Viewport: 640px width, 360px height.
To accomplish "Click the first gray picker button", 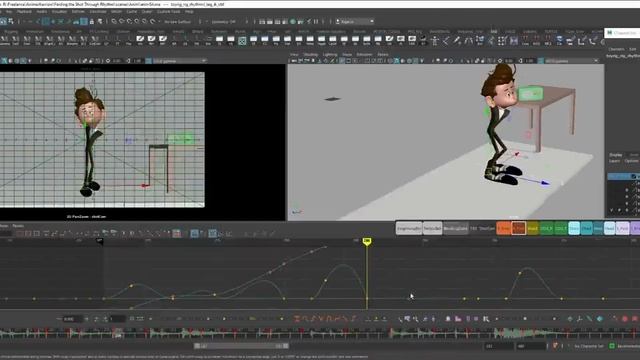I will point(409,229).
